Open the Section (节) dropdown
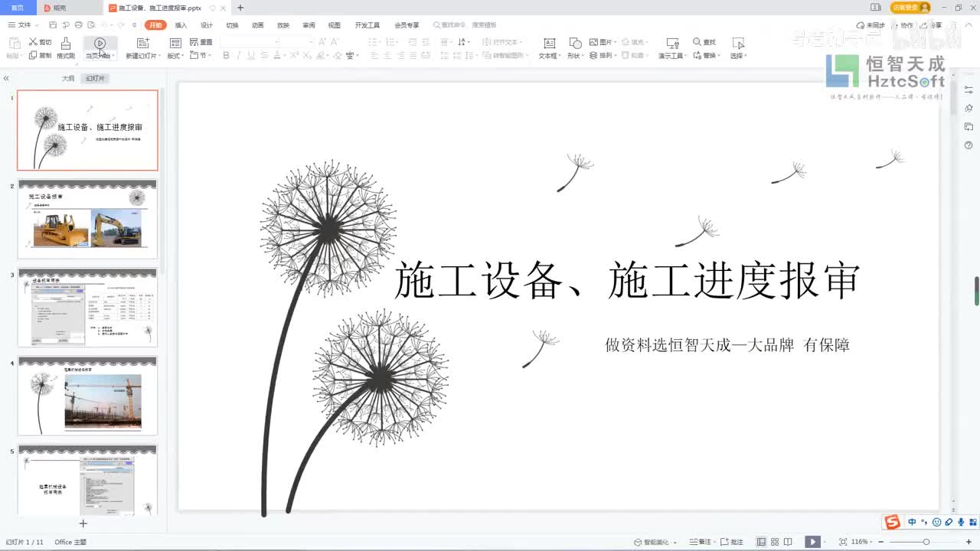 coord(201,55)
